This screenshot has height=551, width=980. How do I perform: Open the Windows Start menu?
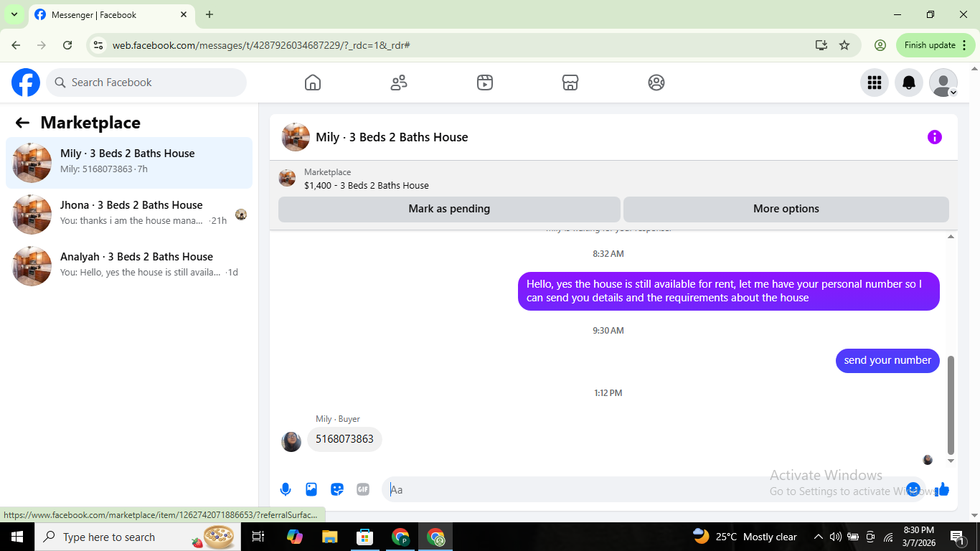click(17, 537)
